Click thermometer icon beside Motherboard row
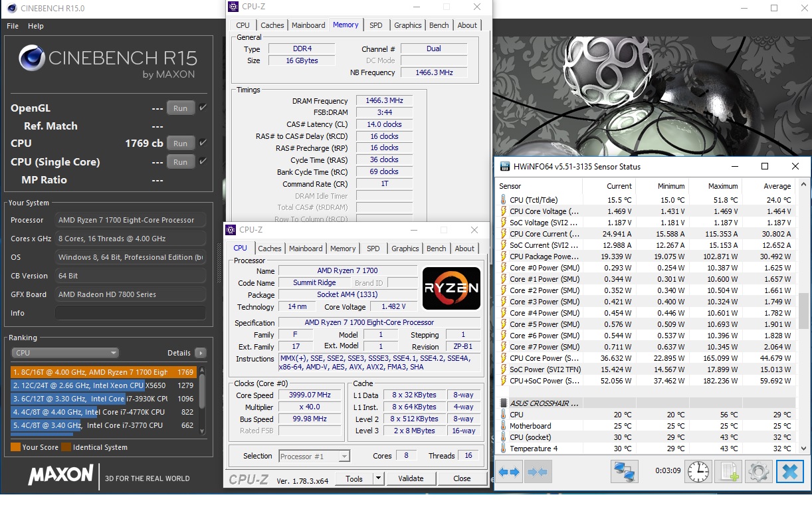 [x=503, y=426]
